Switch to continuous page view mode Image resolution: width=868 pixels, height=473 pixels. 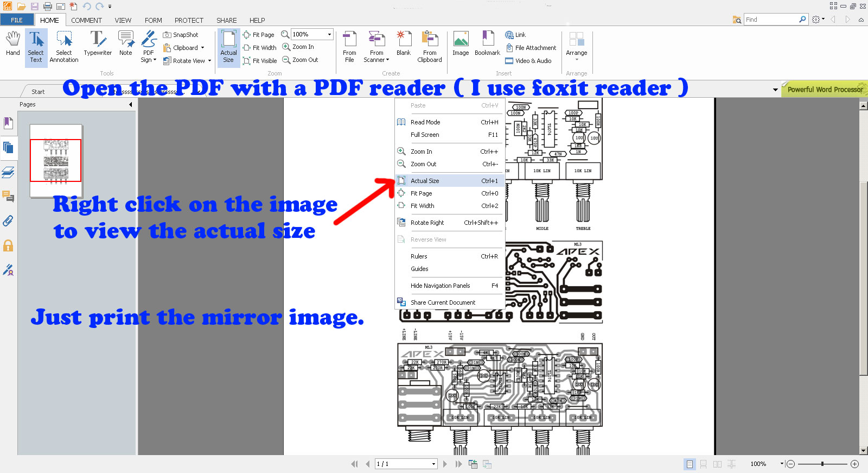coord(703,464)
